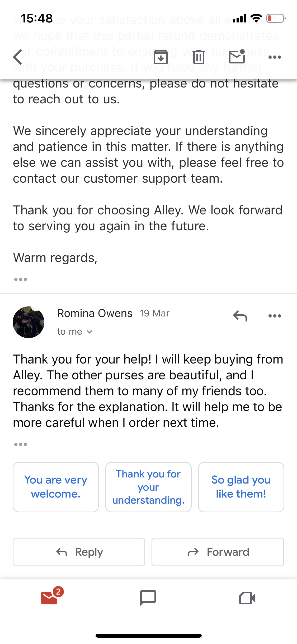This screenshot has height=644, width=297.
Task: Select 'Thank you for your understanding.' suggestion
Action: 148,487
